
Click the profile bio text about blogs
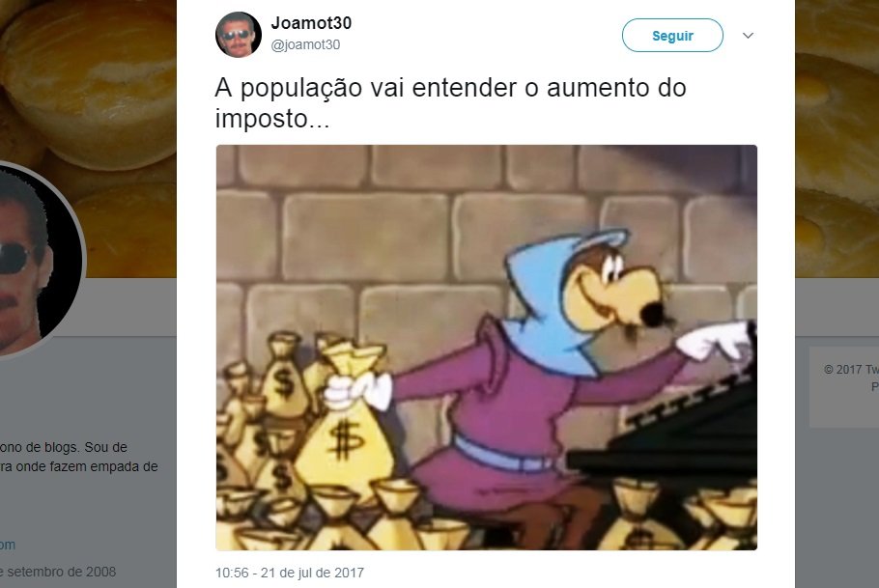[78, 457]
